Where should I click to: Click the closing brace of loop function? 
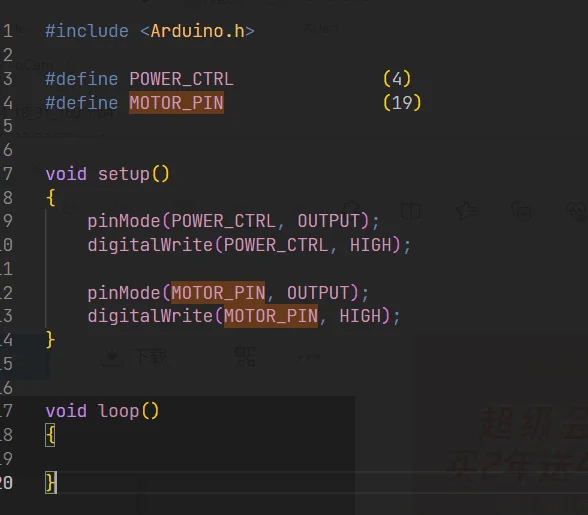point(51,482)
